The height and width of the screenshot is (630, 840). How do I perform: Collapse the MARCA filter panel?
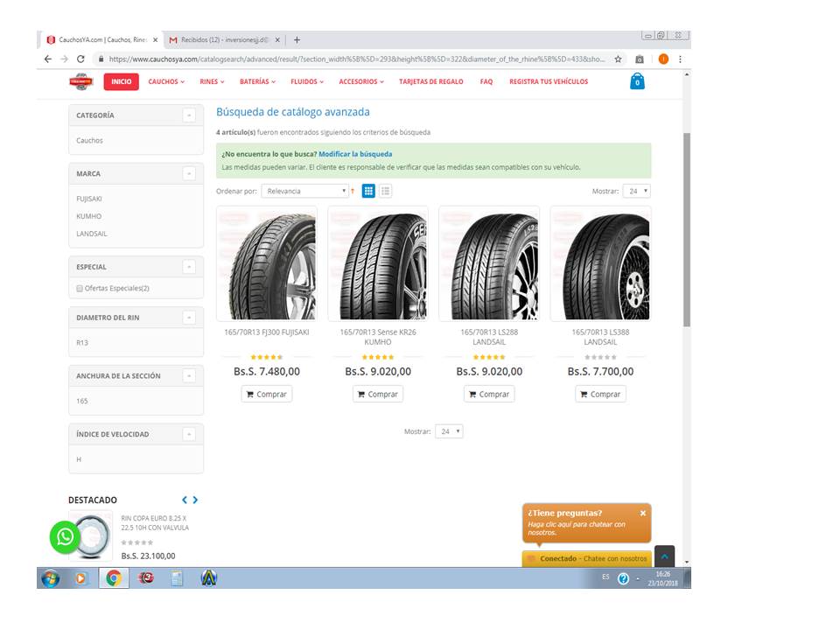tap(189, 173)
